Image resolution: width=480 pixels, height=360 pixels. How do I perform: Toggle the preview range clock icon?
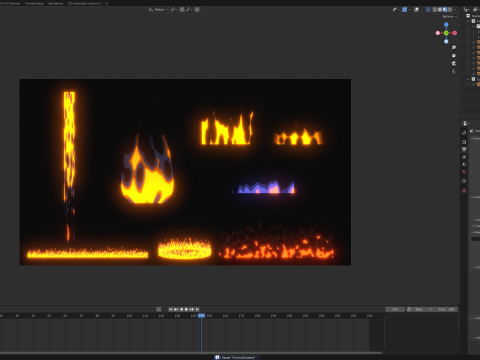coord(409,309)
